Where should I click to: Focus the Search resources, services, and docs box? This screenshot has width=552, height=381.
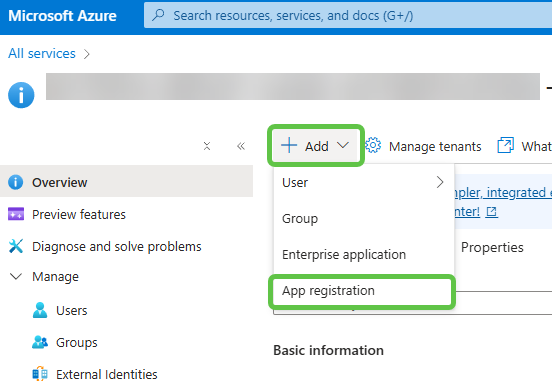(x=348, y=15)
